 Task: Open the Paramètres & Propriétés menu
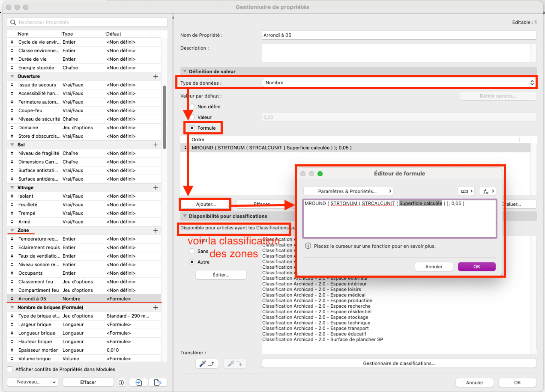[348, 191]
